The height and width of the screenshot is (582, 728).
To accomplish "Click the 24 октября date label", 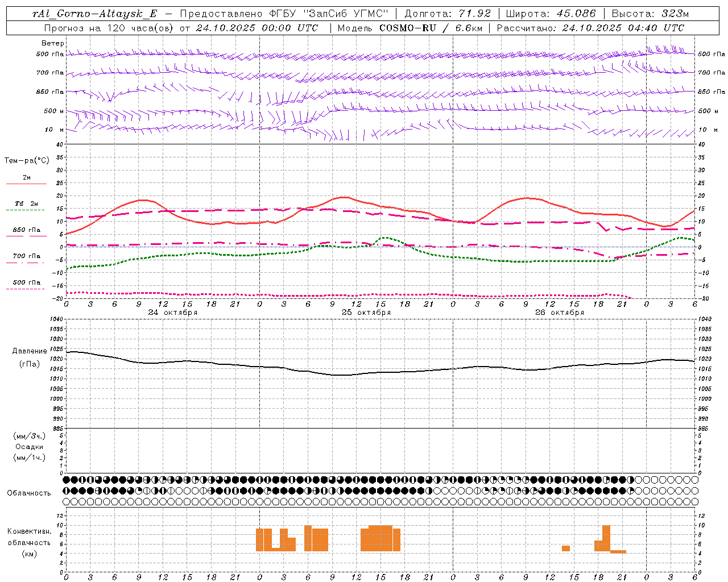I will [x=173, y=313].
